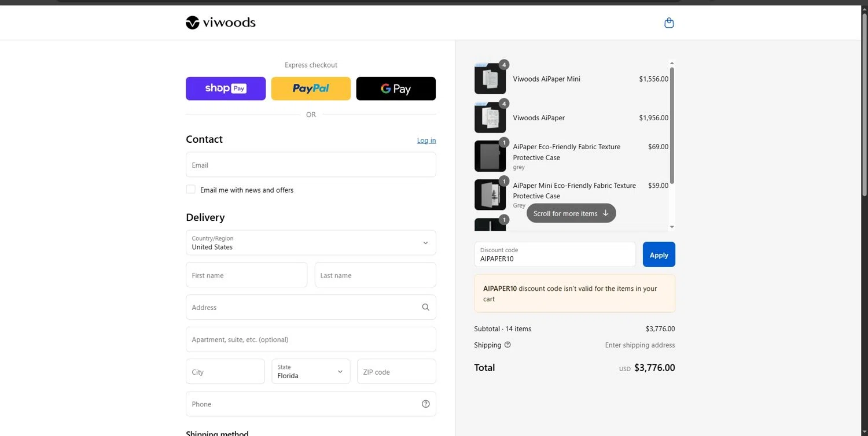Click the Enter shipping address text
The image size is (868, 436).
[x=640, y=345]
